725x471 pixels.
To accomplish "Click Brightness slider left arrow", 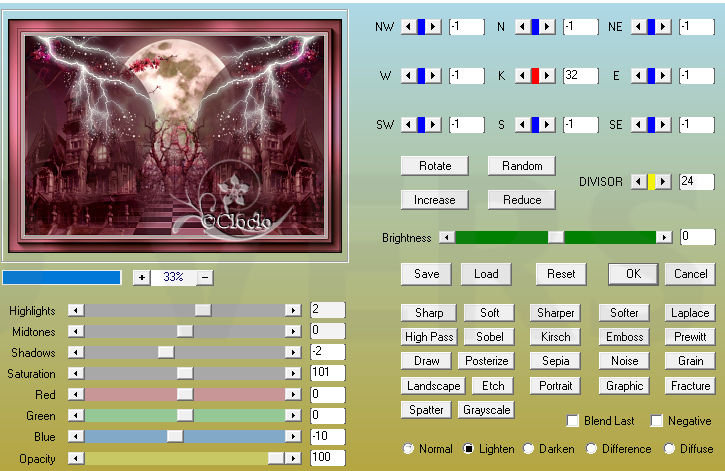I will [447, 238].
